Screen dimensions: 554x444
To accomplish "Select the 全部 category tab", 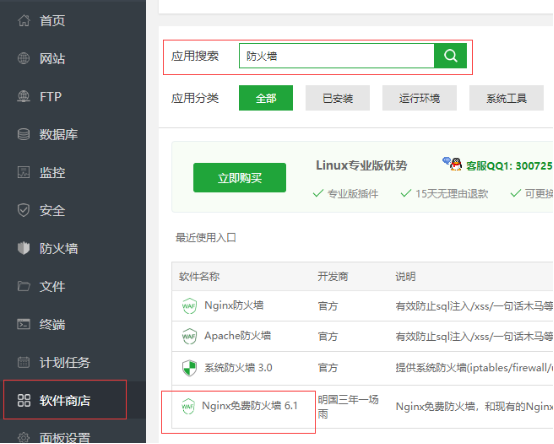I will point(266,98).
